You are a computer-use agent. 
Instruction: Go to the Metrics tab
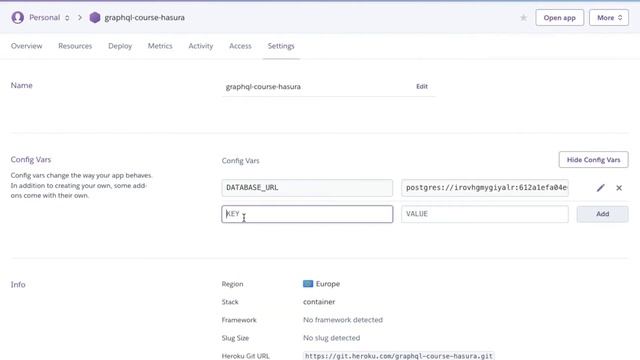[x=160, y=46]
